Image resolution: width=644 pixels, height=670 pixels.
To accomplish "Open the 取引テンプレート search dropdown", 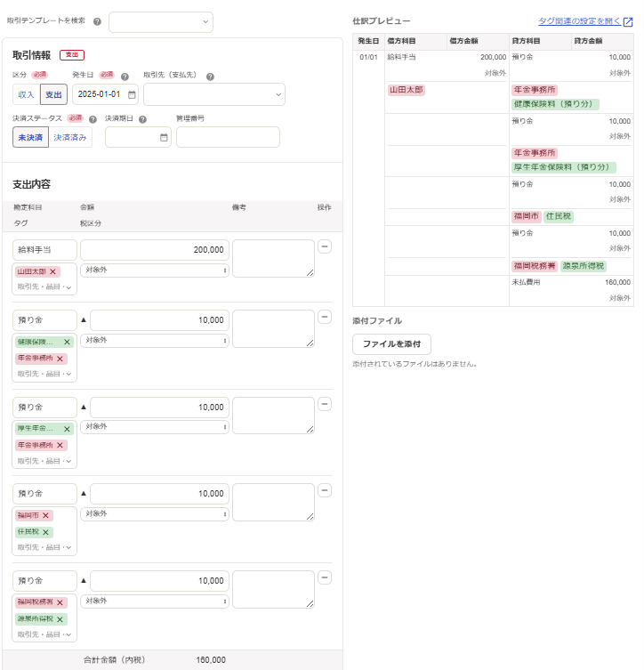I will pos(161,21).
